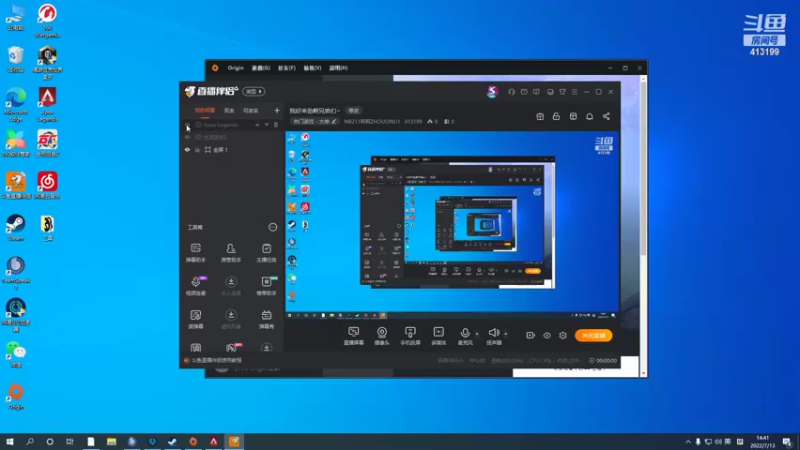Click the Windows Start button

tap(10, 441)
